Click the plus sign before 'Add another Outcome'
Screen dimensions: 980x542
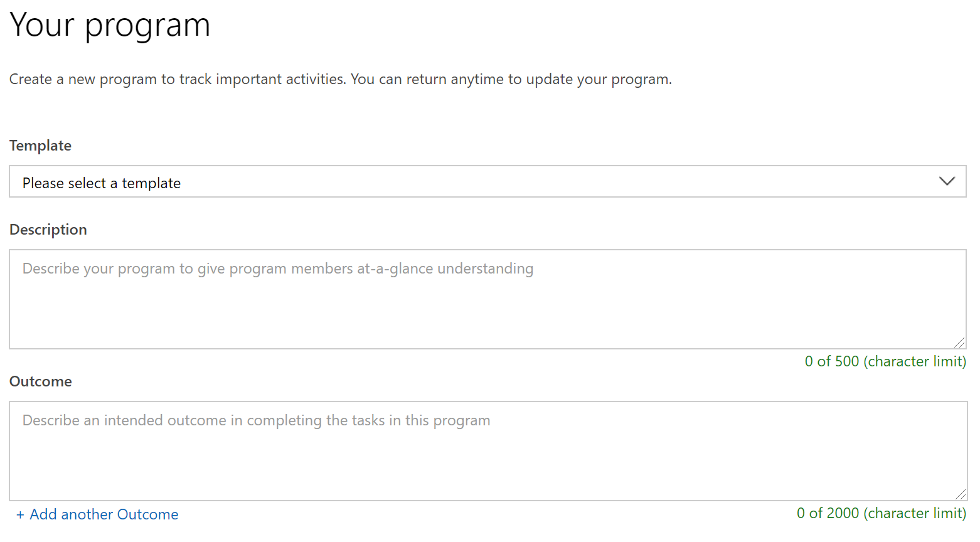click(21, 514)
